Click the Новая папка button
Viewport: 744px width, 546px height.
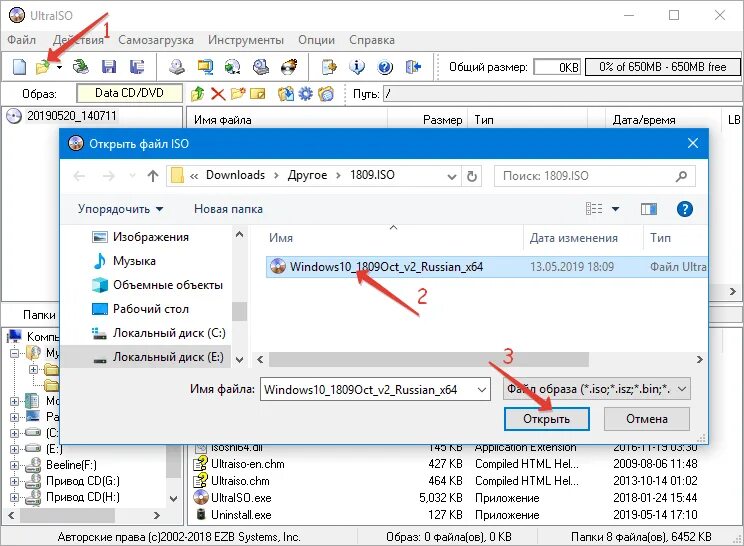228,209
